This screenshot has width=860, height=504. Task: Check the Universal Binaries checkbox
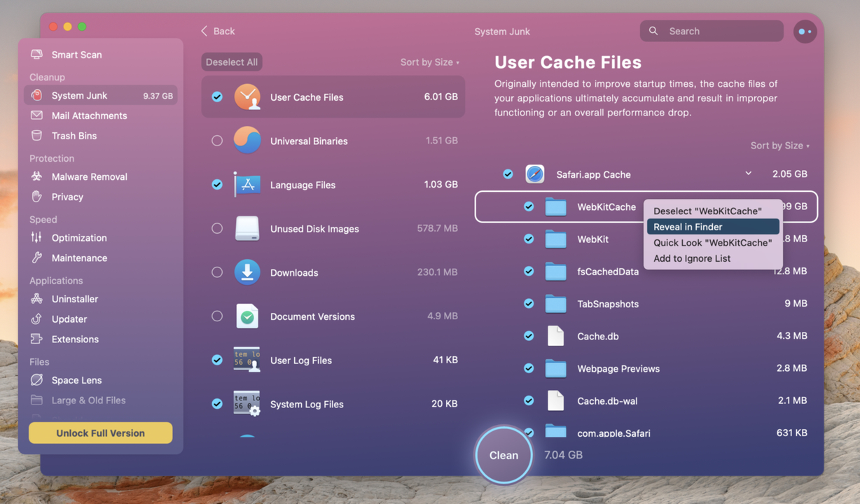click(x=217, y=141)
